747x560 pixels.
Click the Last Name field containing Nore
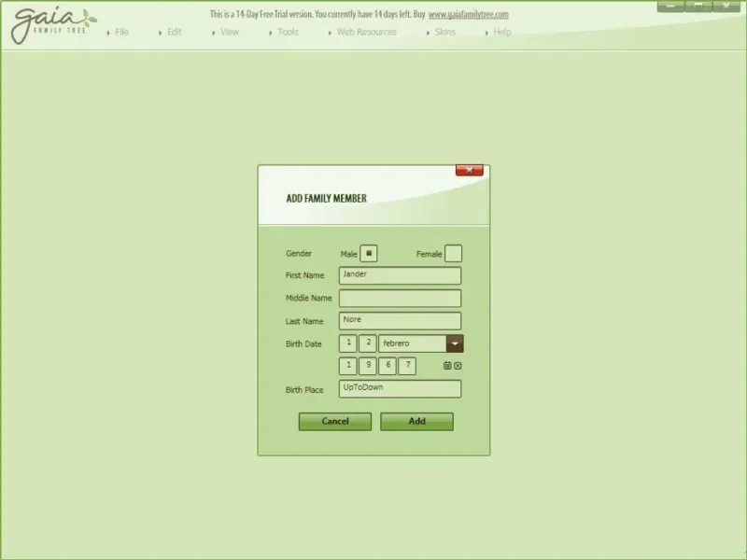(x=401, y=321)
